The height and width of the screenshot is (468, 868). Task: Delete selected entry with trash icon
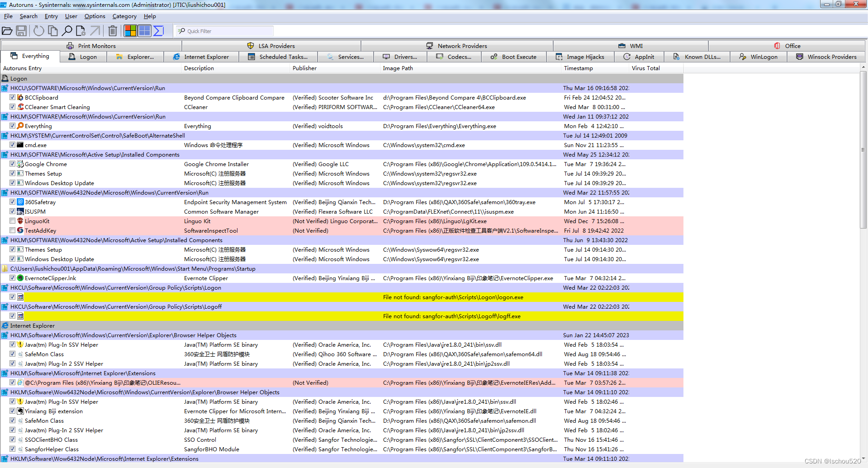(x=113, y=31)
